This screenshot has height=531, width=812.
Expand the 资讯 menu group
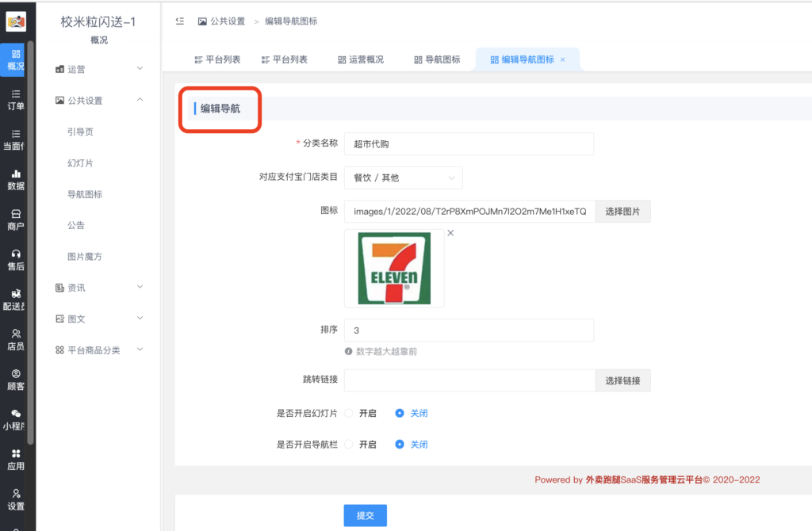point(95,285)
